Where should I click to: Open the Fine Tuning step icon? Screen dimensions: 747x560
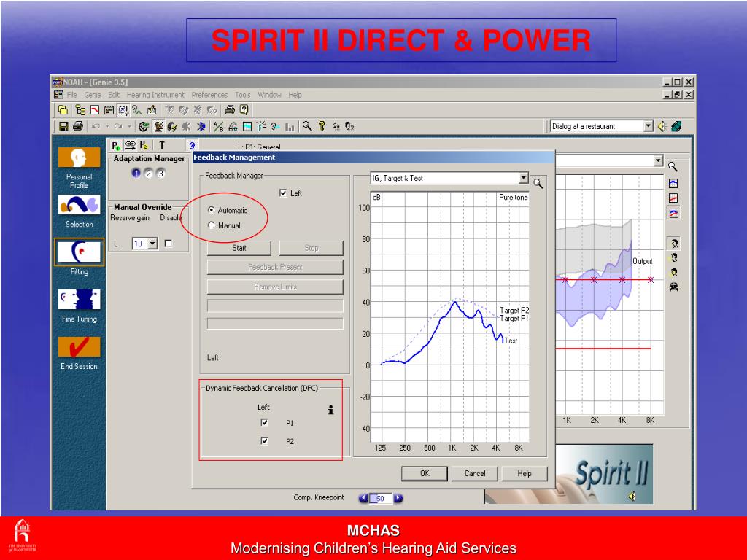coord(79,300)
